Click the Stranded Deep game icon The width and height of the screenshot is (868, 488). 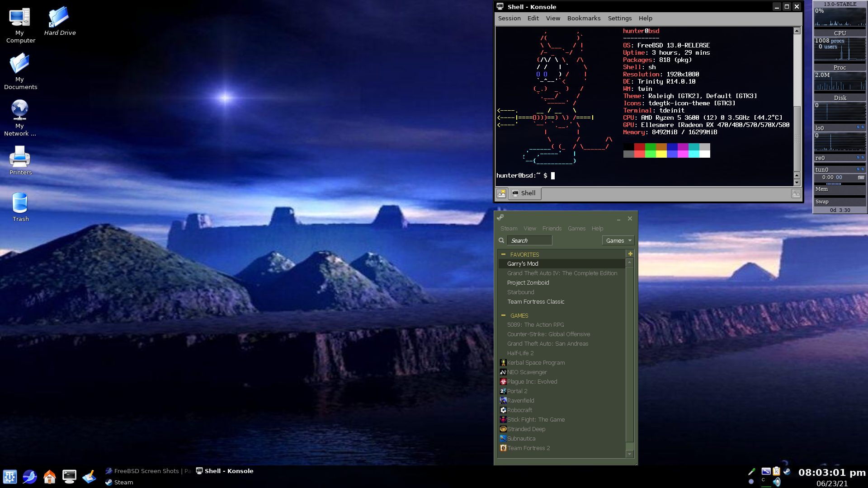[x=503, y=429]
